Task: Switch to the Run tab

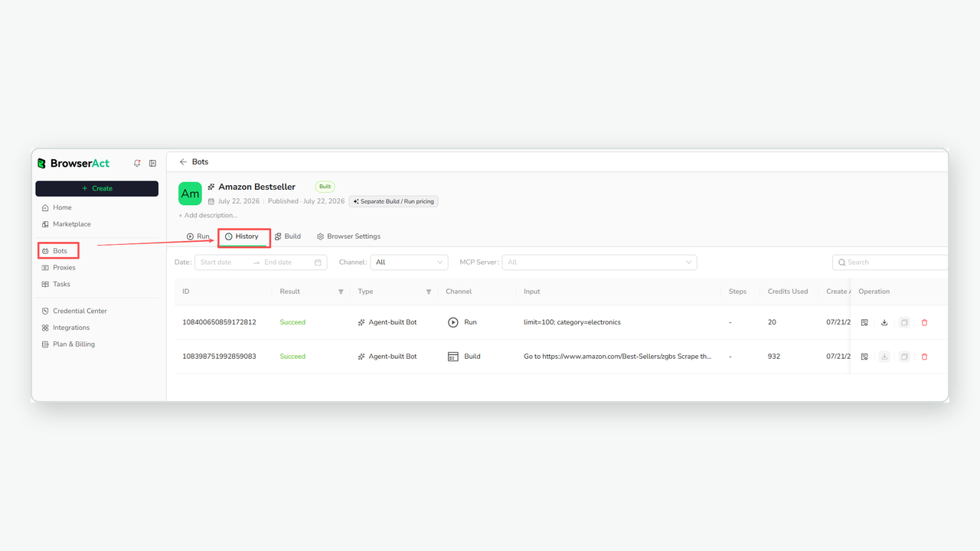Action: pyautogui.click(x=198, y=236)
